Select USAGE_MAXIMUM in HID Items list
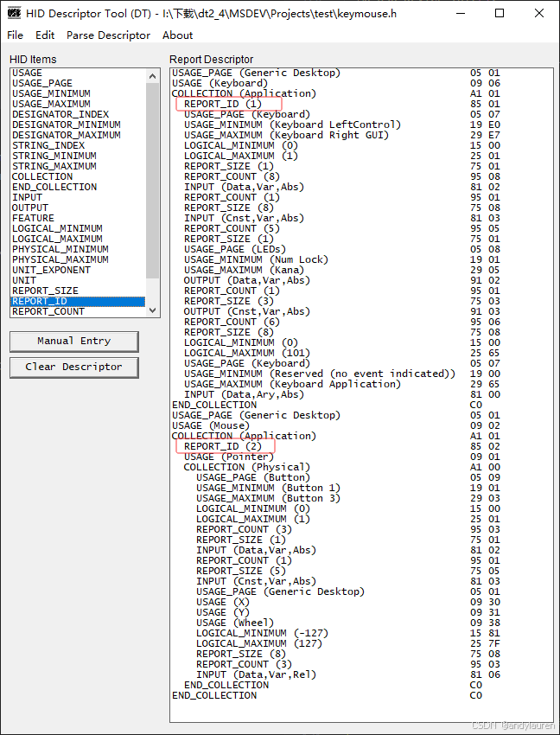Viewport: 560px width, 735px height. [x=77, y=104]
